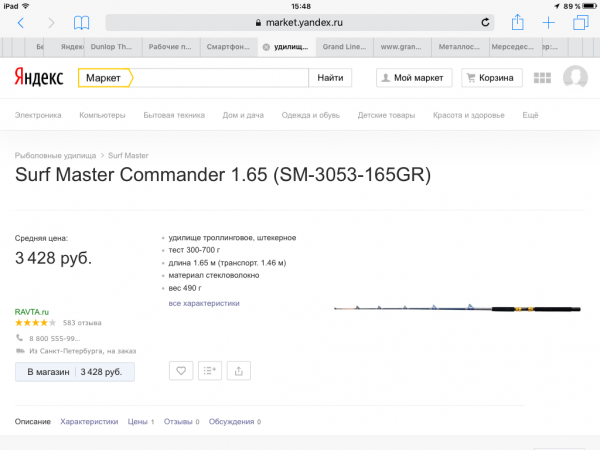The height and width of the screenshot is (450, 600).
Task: Go back with Safari back arrow
Action: [x=21, y=23]
